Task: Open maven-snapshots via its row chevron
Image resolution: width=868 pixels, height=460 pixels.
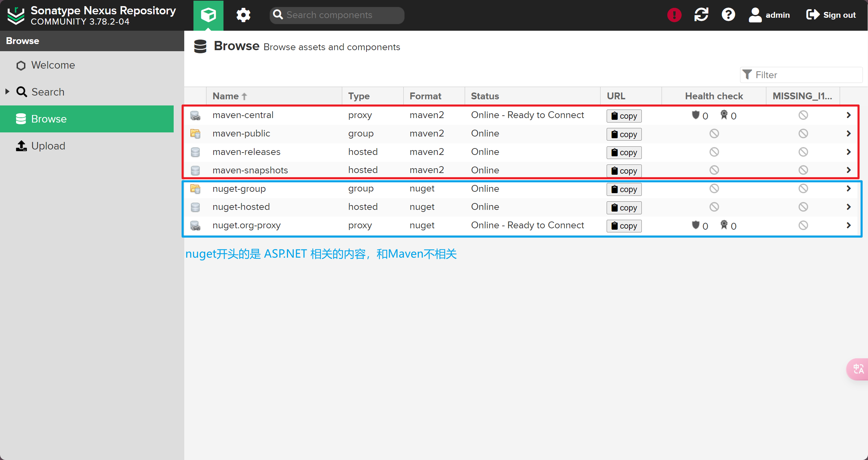Action: (x=849, y=170)
